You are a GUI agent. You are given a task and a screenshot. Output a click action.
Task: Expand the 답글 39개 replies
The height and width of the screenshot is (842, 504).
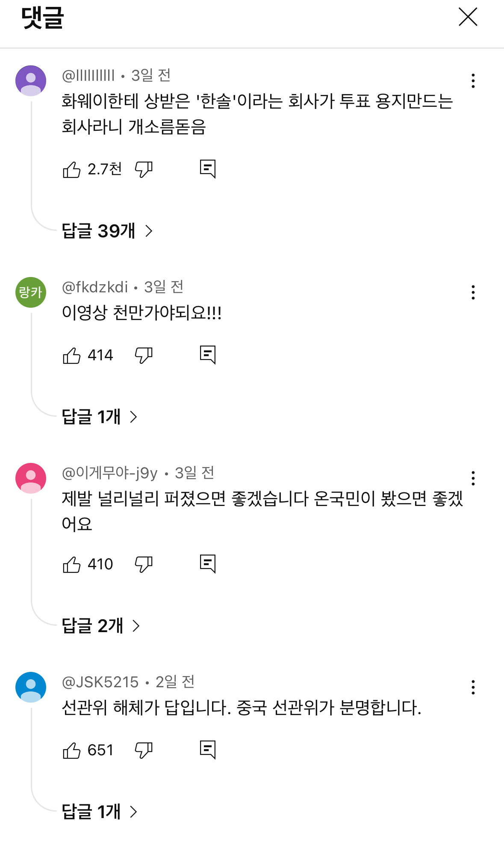(x=107, y=231)
